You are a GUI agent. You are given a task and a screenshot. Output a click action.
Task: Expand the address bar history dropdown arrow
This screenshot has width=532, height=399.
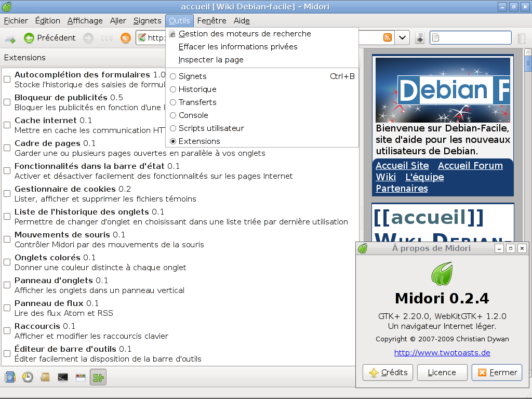(403, 37)
